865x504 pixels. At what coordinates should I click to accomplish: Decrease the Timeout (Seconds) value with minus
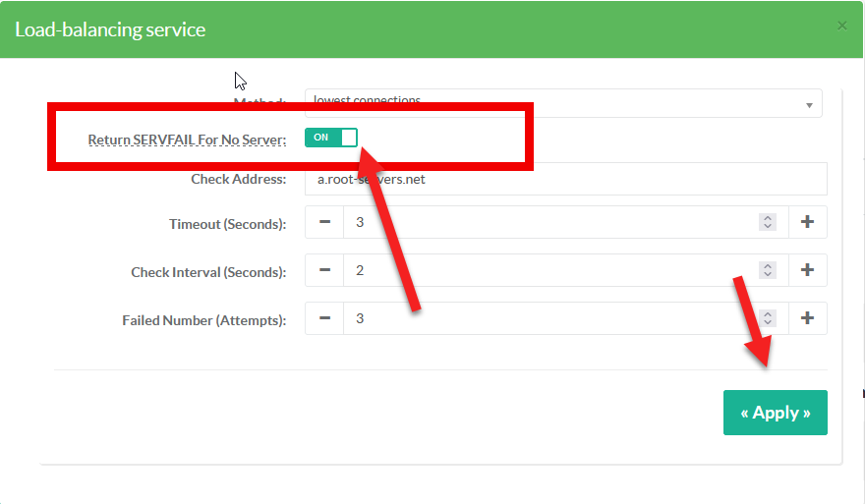click(324, 222)
